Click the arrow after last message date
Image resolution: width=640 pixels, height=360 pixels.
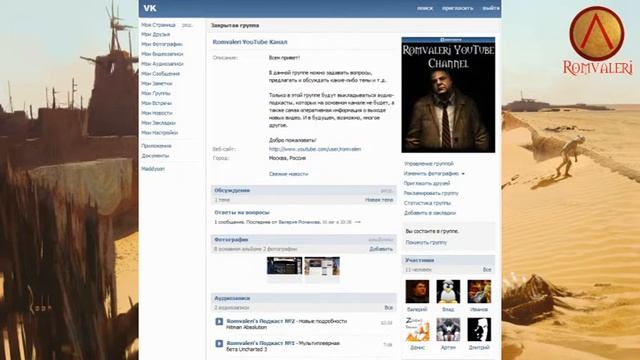click(x=358, y=222)
